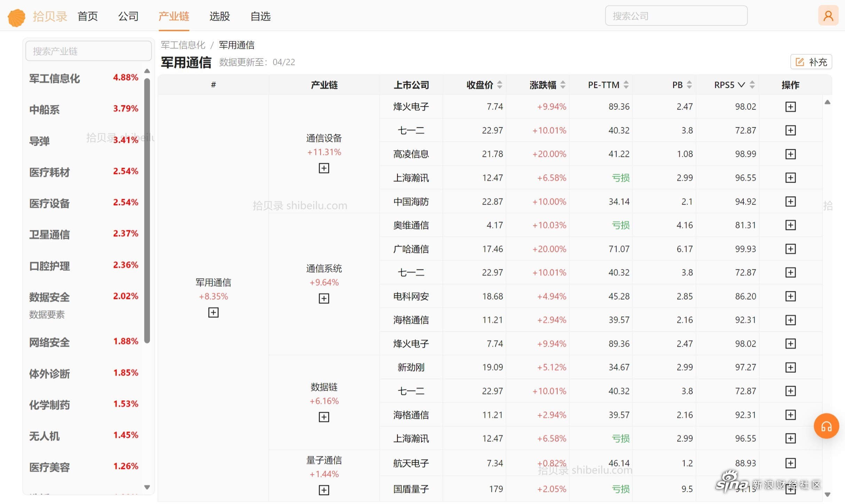Click plus icon under 军用通信 +8.35%
Screen dimensions: 845x504
click(213, 313)
